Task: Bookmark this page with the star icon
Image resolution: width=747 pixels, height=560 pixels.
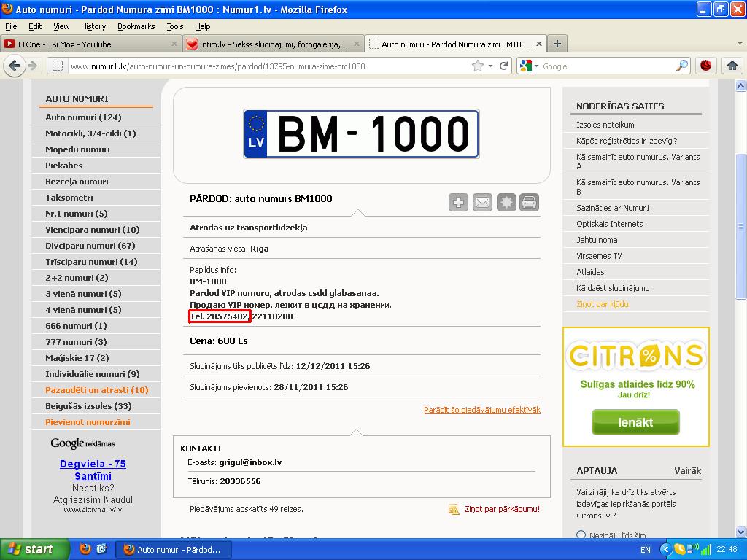Action: (478, 66)
